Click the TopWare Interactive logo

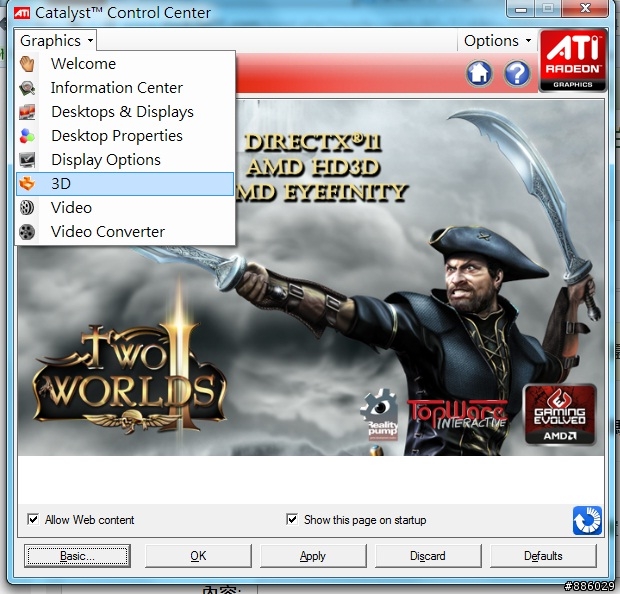457,414
